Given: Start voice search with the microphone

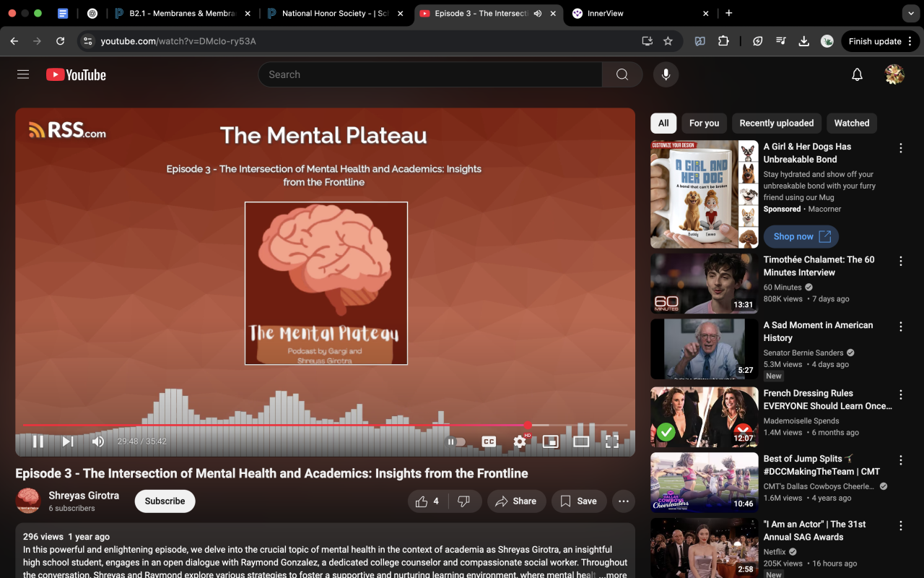Looking at the screenshot, I should click(x=666, y=74).
